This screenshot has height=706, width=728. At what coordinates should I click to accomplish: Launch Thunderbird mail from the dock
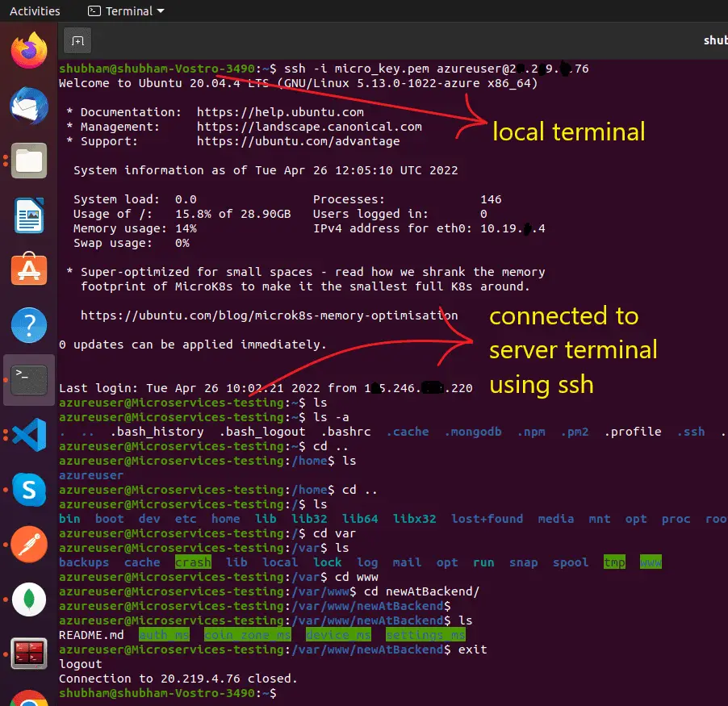(29, 106)
